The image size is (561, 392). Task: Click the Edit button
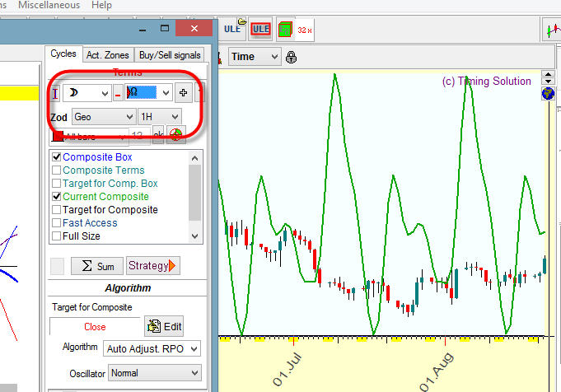coord(163,326)
